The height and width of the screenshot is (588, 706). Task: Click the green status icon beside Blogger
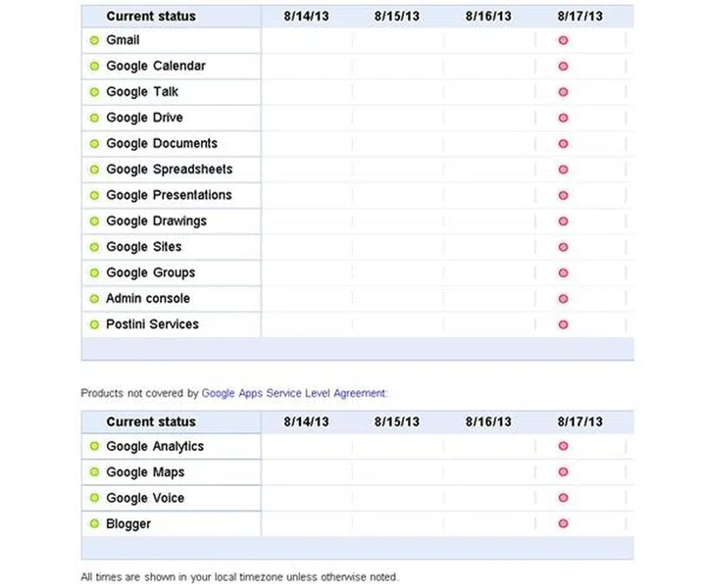pos(94,524)
